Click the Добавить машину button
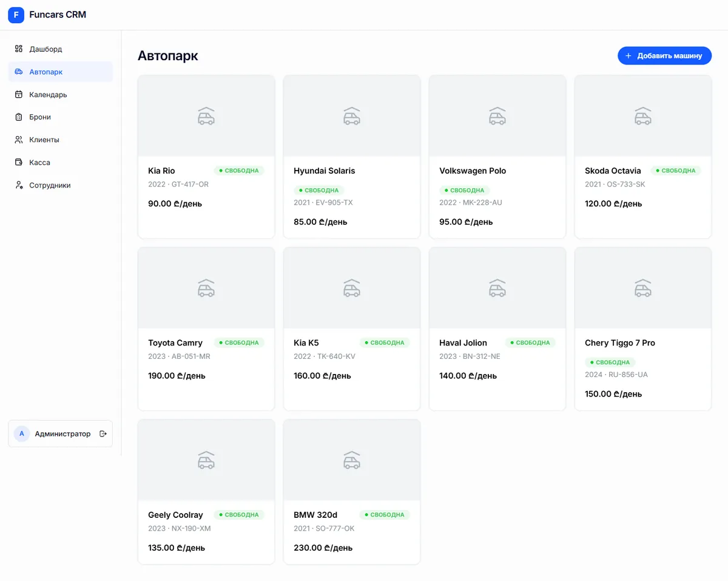 click(x=664, y=56)
